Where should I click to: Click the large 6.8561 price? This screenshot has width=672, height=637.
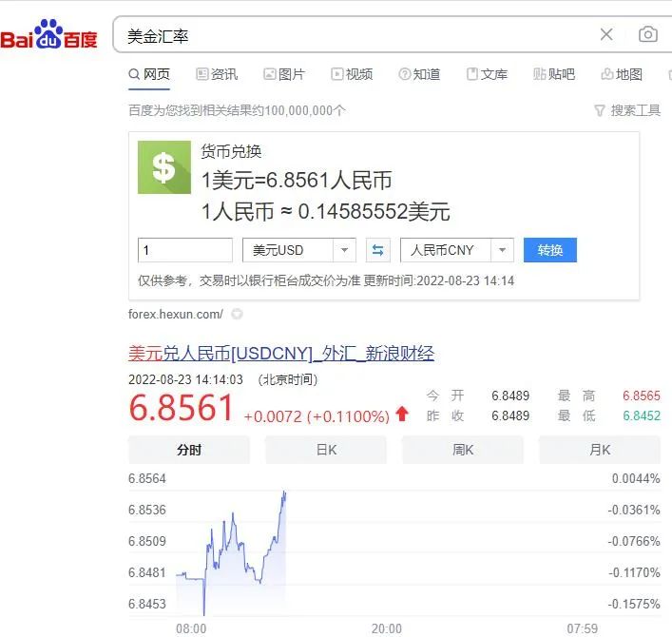(181, 408)
